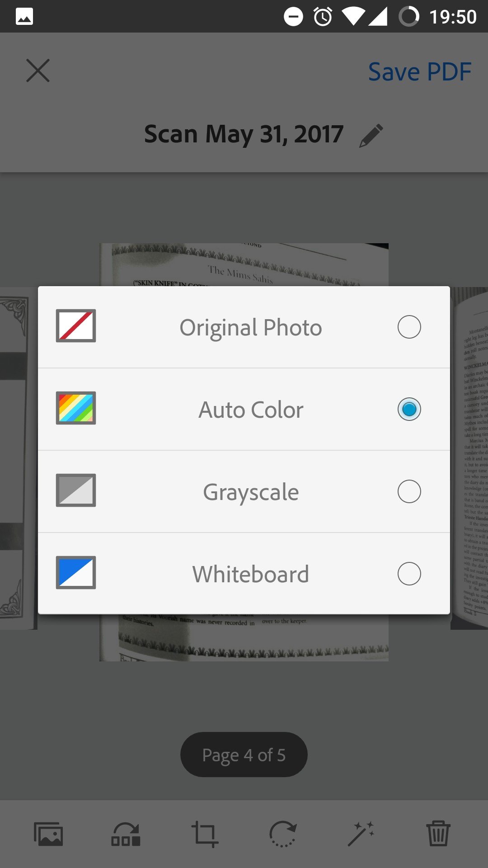488x868 pixels.
Task: Tap the magic wand color filter icon
Action: coord(361,834)
